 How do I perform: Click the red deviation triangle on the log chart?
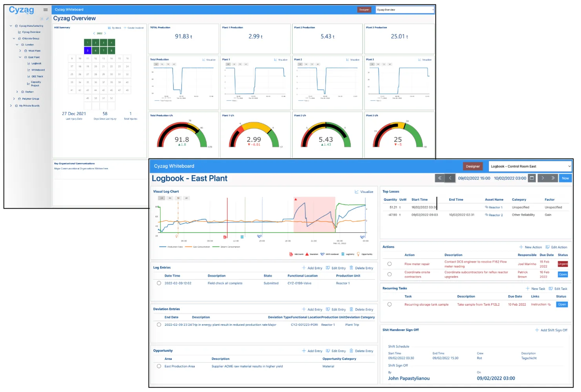tap(296, 200)
